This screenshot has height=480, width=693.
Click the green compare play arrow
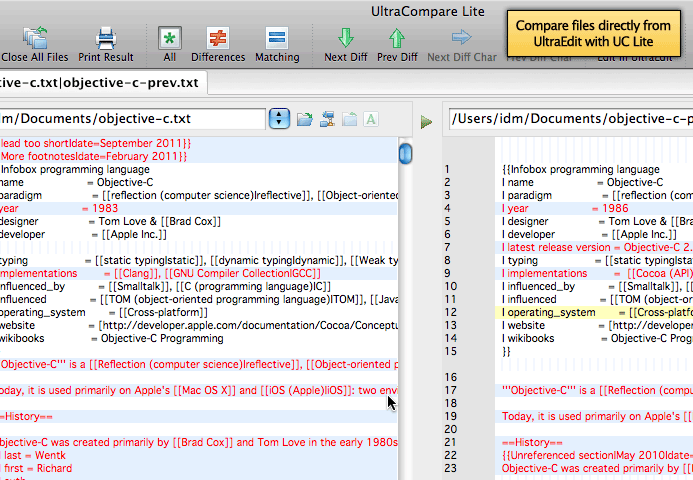click(x=426, y=122)
